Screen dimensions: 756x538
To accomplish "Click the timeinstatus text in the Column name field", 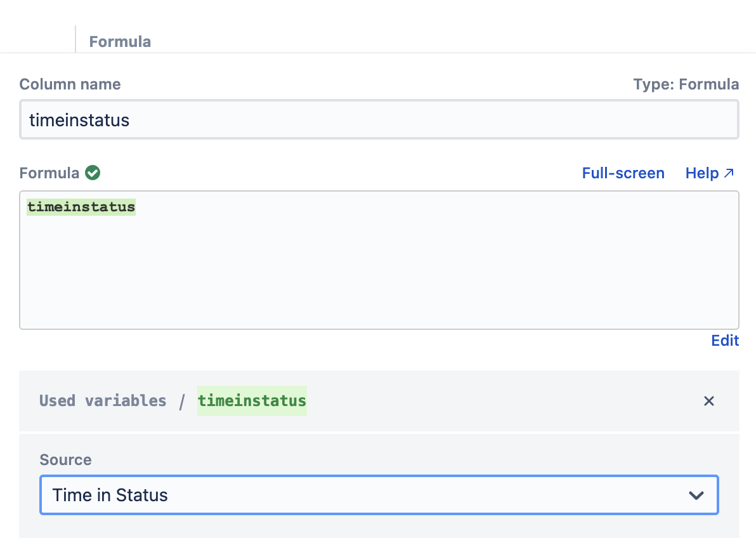I will pos(80,119).
